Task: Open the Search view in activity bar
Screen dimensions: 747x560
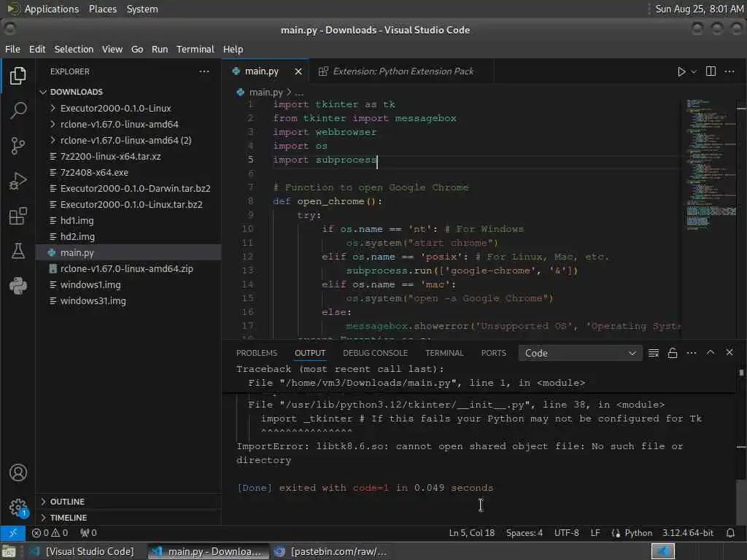Action: click(x=18, y=111)
